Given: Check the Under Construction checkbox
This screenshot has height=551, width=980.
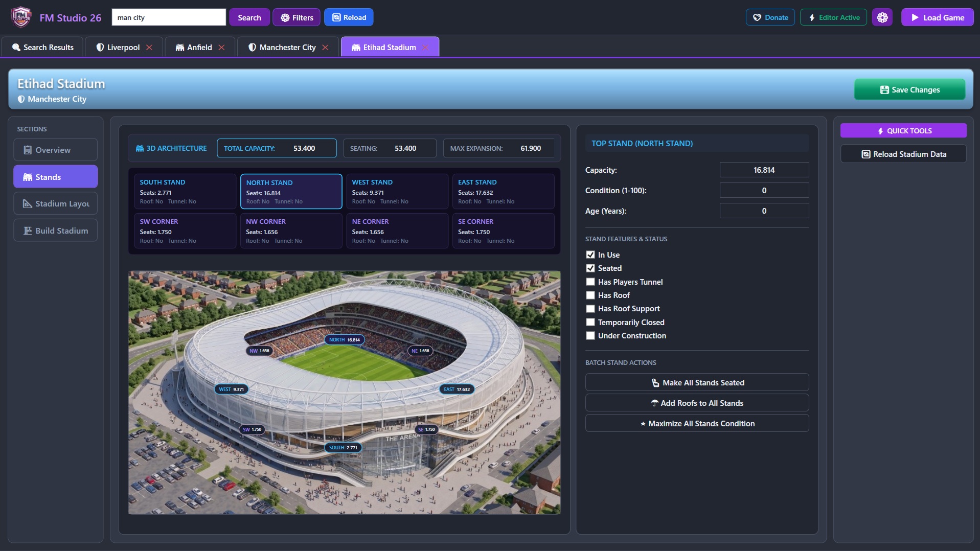Looking at the screenshot, I should coord(590,335).
